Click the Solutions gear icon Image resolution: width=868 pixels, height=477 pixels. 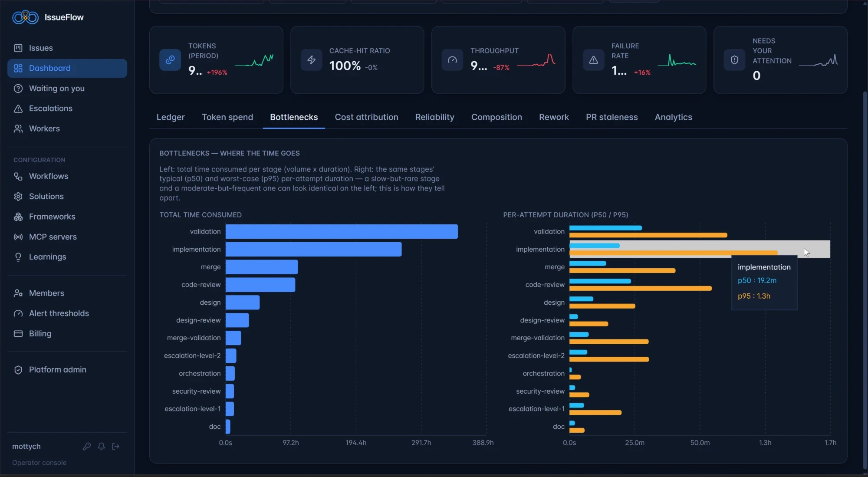pos(18,197)
